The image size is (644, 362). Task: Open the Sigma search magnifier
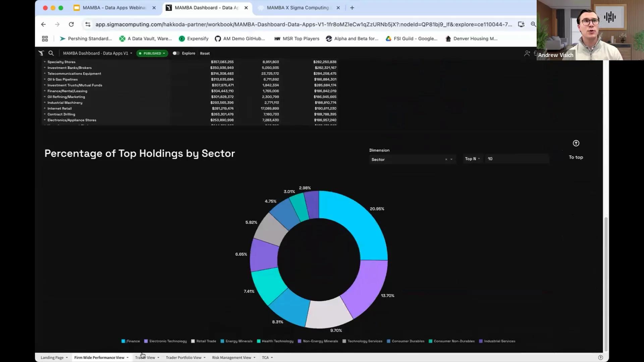pos(51,53)
